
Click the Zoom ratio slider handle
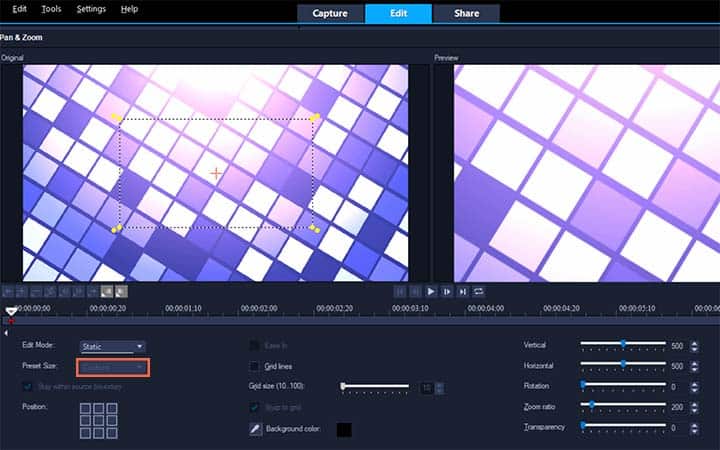592,405
